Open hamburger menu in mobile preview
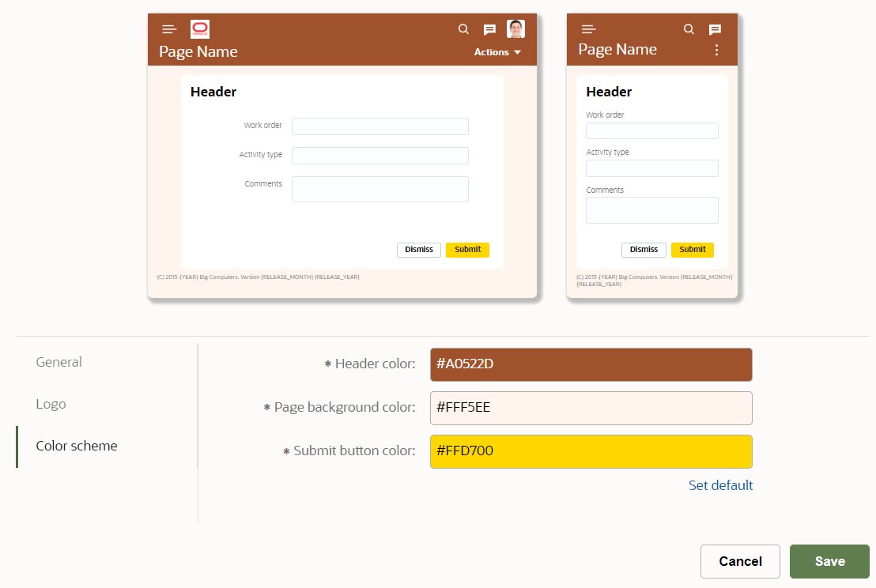Screen dimensions: 876x588 589,29
